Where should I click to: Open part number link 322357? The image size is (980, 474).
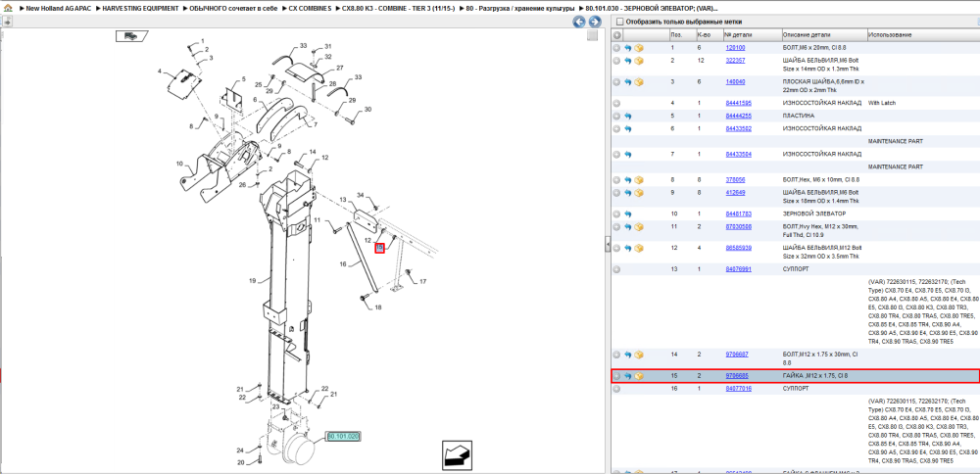(x=735, y=61)
